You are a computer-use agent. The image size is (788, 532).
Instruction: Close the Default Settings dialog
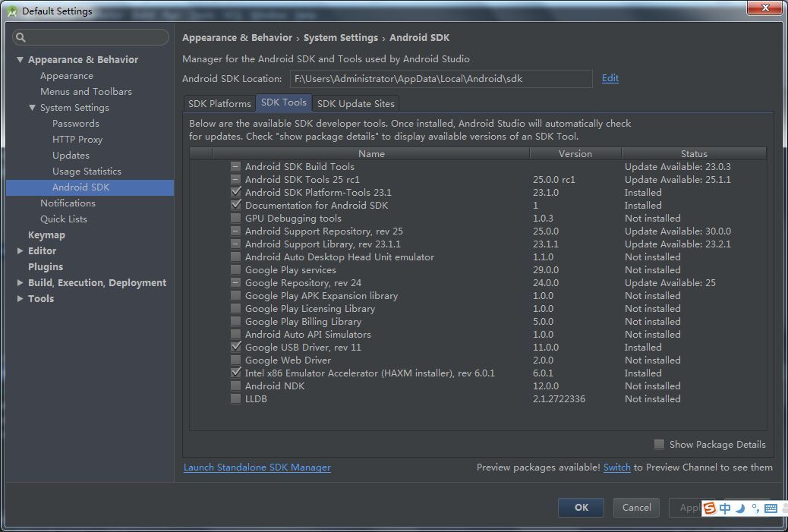pyautogui.click(x=765, y=8)
